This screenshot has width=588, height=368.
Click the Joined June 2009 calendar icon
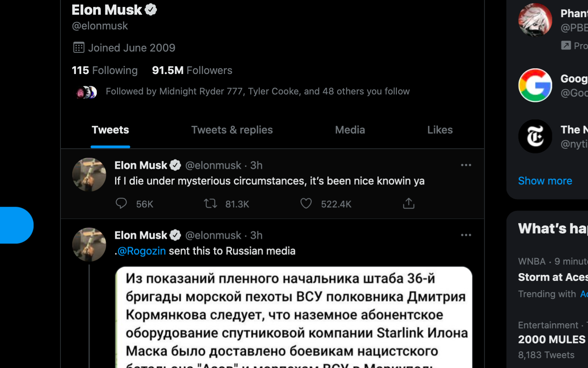pyautogui.click(x=78, y=47)
